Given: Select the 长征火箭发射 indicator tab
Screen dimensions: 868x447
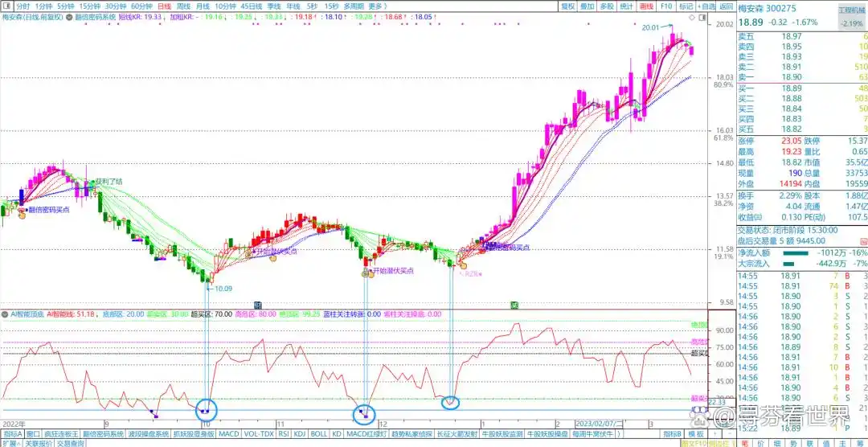Looking at the screenshot, I should click(458, 433).
